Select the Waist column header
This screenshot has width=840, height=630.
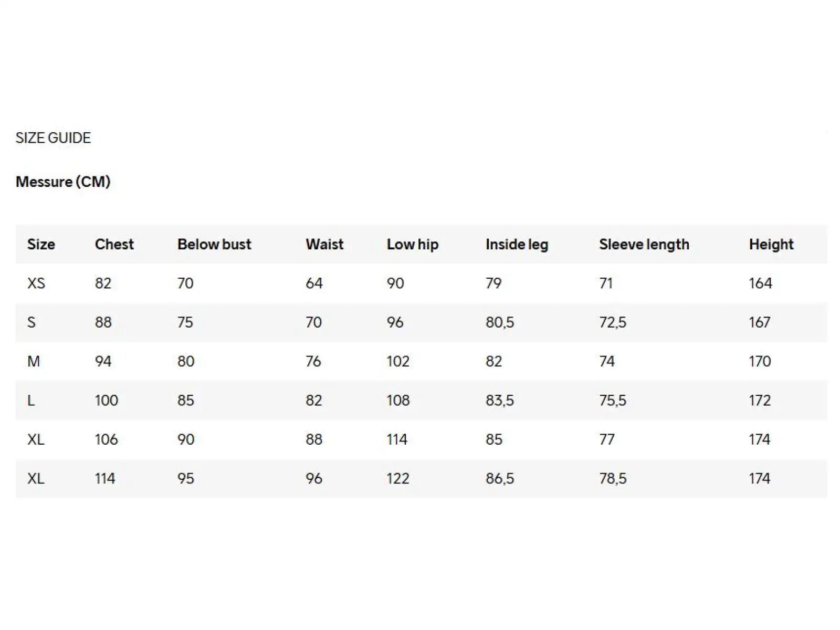click(x=324, y=244)
